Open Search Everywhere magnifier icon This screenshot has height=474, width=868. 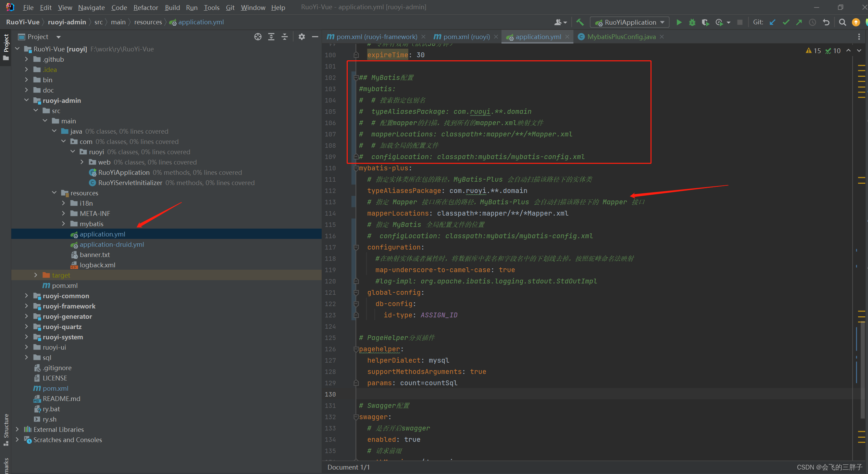[x=842, y=22]
